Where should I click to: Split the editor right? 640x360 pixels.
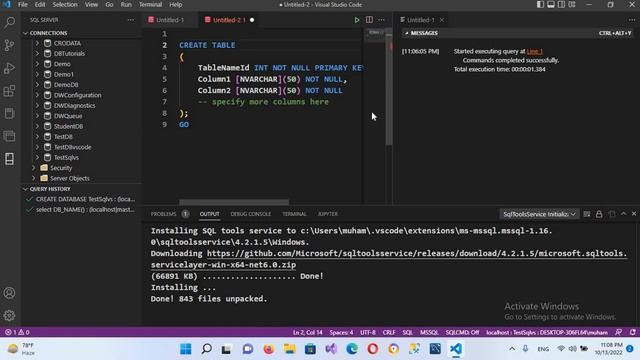point(369,20)
